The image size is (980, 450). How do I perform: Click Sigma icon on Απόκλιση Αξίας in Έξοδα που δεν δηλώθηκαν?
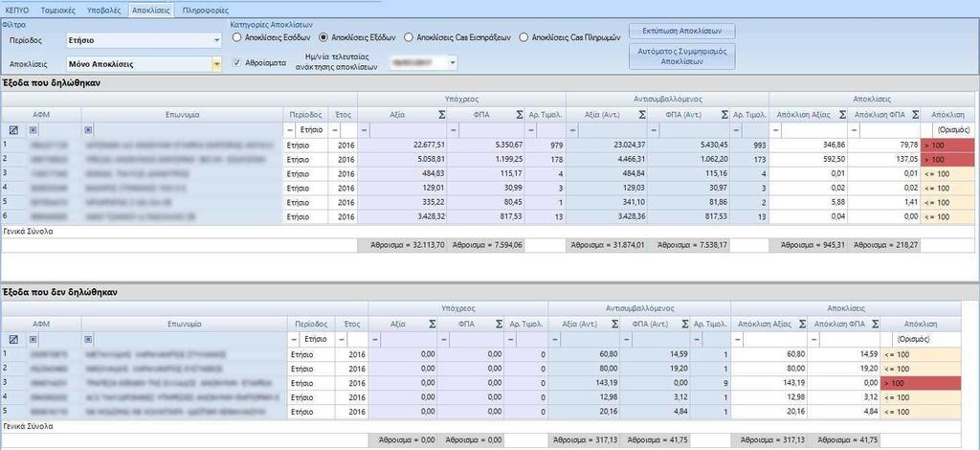click(x=803, y=324)
